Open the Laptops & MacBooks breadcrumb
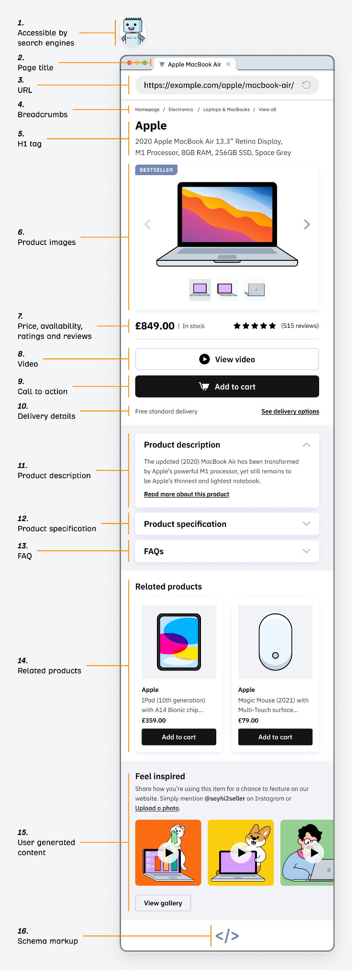This screenshot has width=356, height=980. point(226,110)
